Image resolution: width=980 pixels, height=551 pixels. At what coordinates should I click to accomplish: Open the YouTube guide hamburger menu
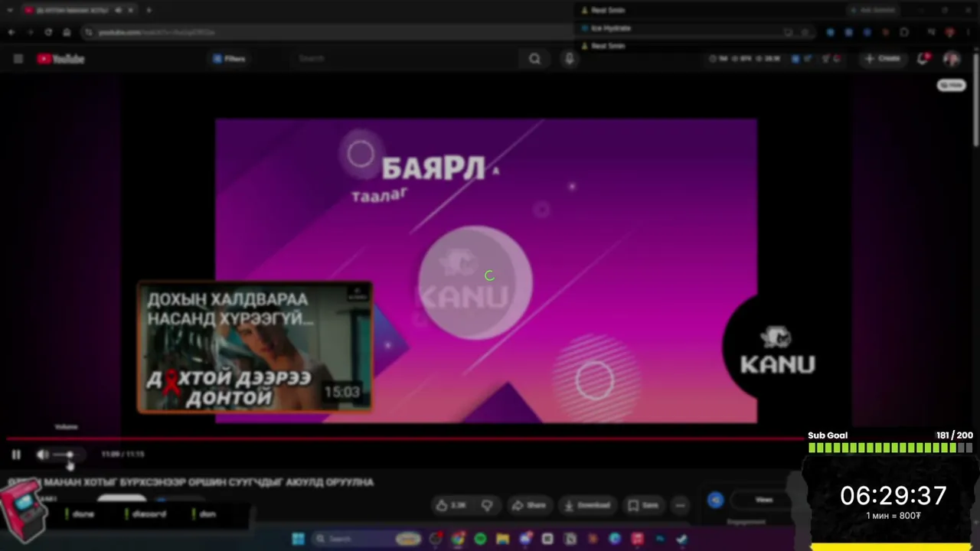tap(18, 58)
